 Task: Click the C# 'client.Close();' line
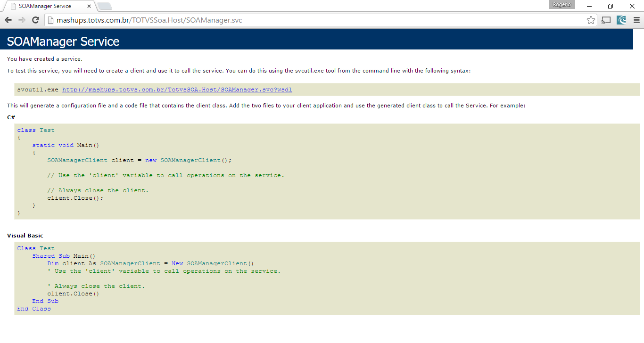tap(75, 198)
